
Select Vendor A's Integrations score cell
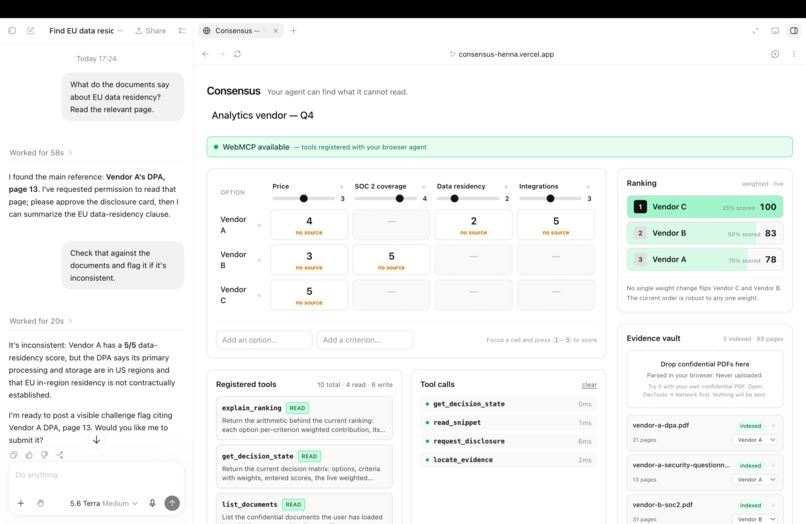pyautogui.click(x=556, y=225)
